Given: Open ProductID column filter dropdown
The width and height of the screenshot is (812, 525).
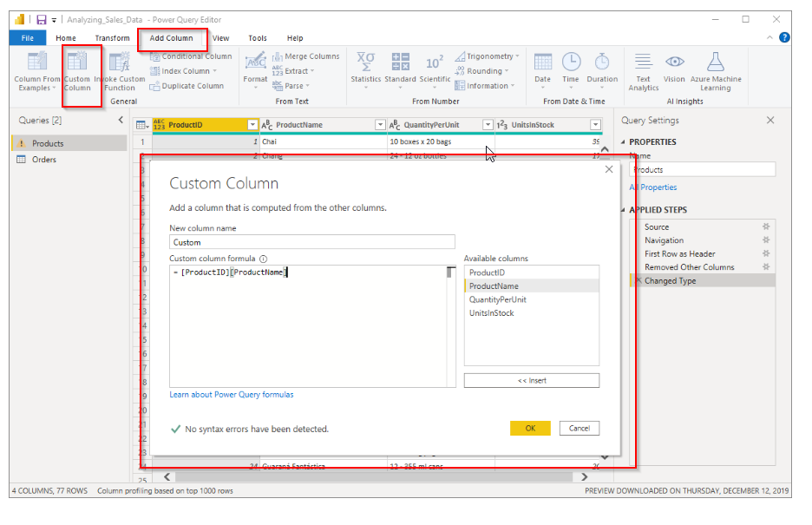Looking at the screenshot, I should click(x=252, y=125).
